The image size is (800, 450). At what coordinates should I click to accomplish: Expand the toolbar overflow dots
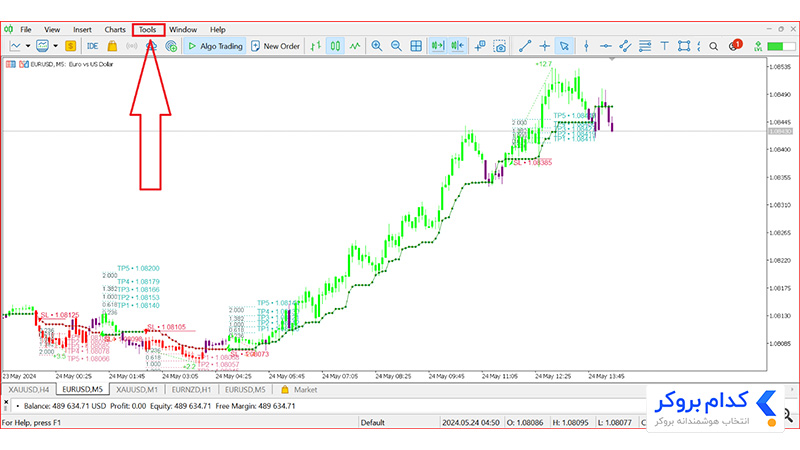coord(698,46)
